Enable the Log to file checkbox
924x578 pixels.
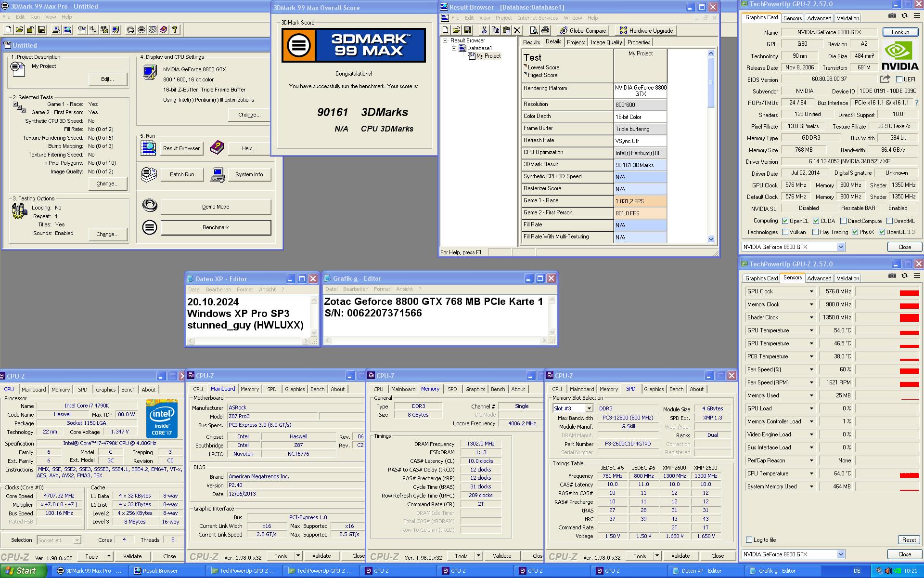pos(749,540)
